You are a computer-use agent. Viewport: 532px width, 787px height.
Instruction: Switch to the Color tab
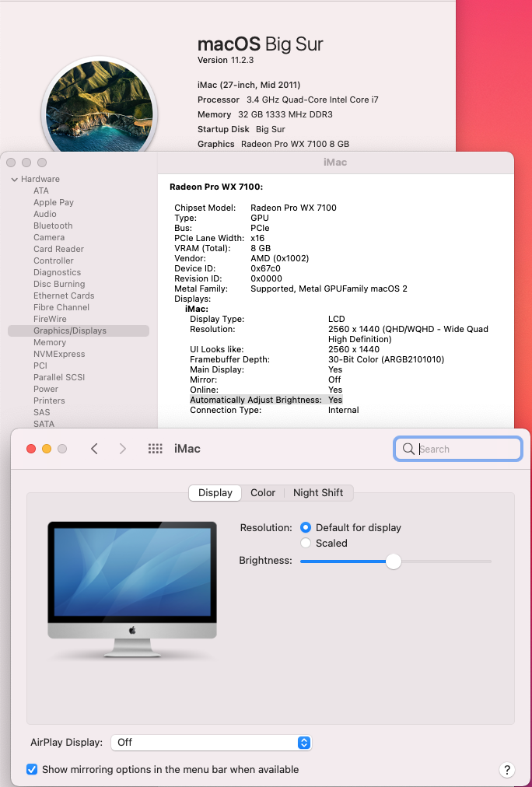pos(263,493)
